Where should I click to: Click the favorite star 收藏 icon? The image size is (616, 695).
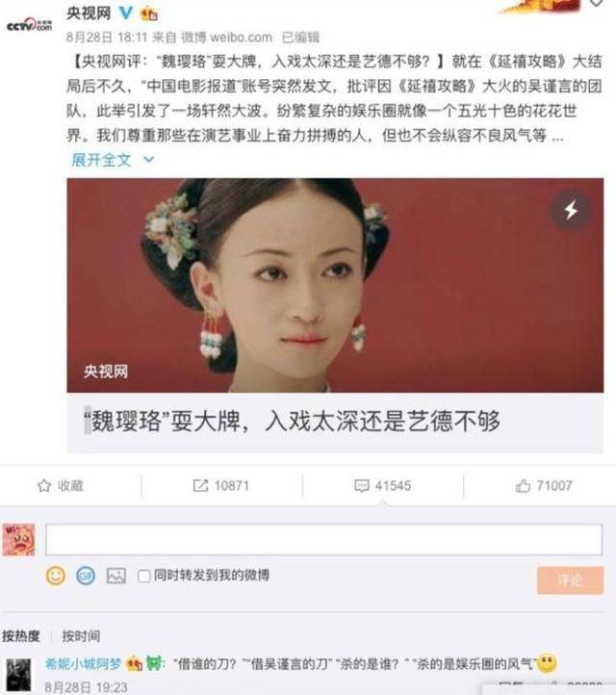44,486
